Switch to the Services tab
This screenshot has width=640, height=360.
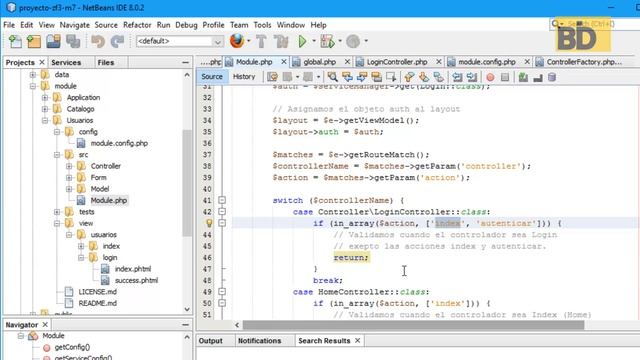pyautogui.click(x=66, y=62)
